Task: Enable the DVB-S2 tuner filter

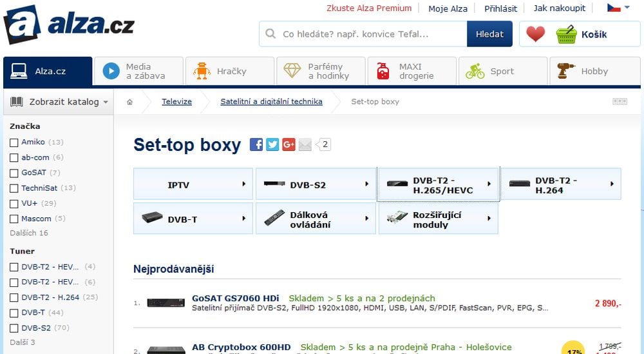Action: pyautogui.click(x=14, y=328)
